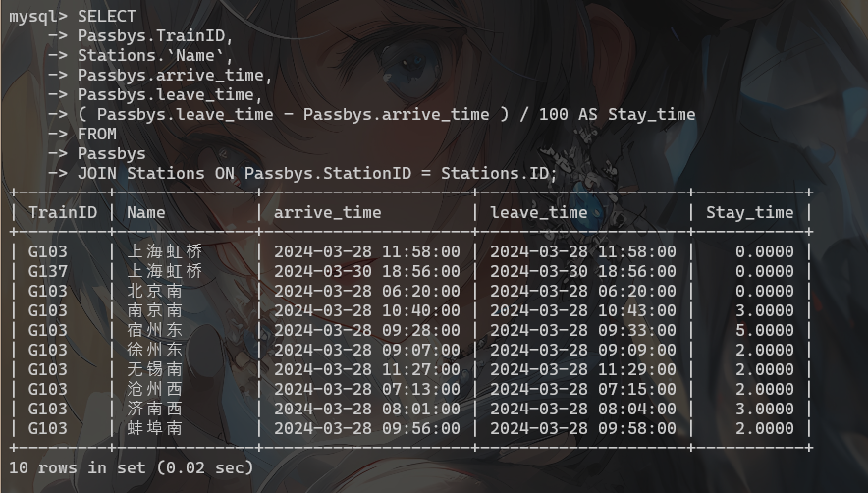Click the Name column header
Image resolution: width=868 pixels, height=493 pixels.
(x=145, y=212)
